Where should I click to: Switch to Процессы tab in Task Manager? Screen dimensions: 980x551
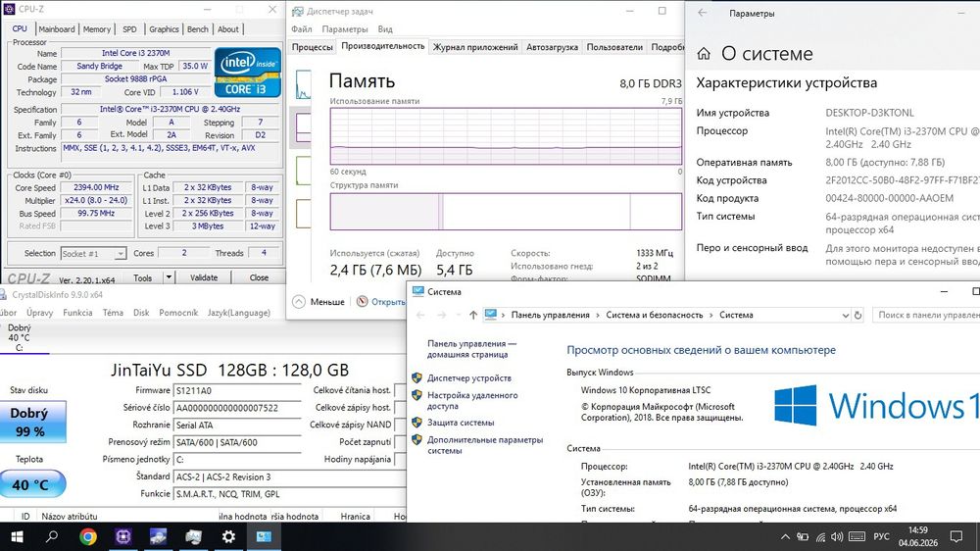[312, 47]
